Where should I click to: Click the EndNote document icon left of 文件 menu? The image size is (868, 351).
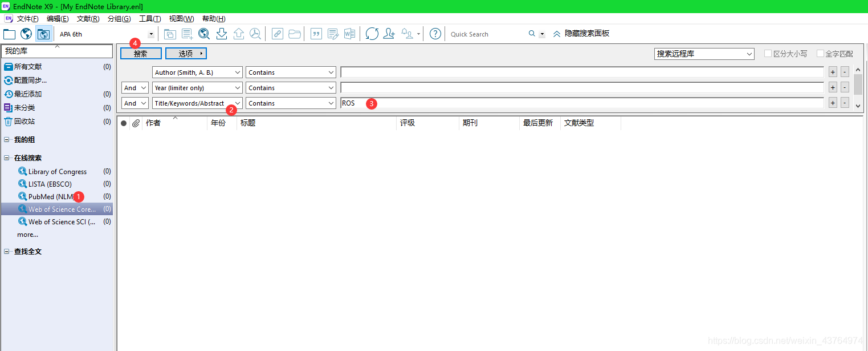click(8, 19)
